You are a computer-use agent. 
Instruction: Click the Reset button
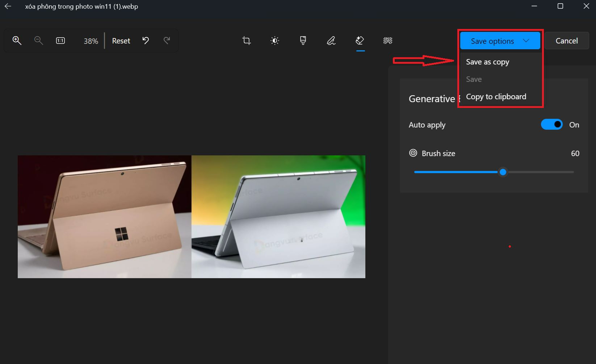[x=121, y=41]
